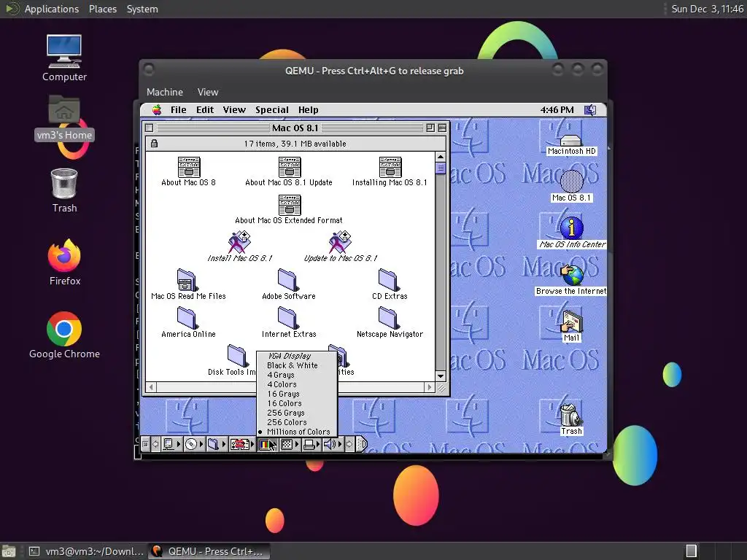This screenshot has height=560, width=747.
Task: Toggle the Control Strip collapse tab
Action: [x=363, y=444]
